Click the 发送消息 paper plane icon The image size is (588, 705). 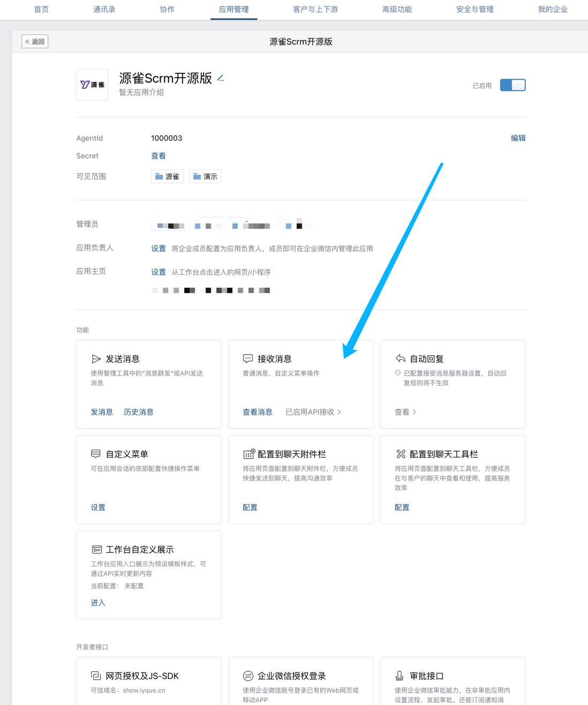pos(96,359)
